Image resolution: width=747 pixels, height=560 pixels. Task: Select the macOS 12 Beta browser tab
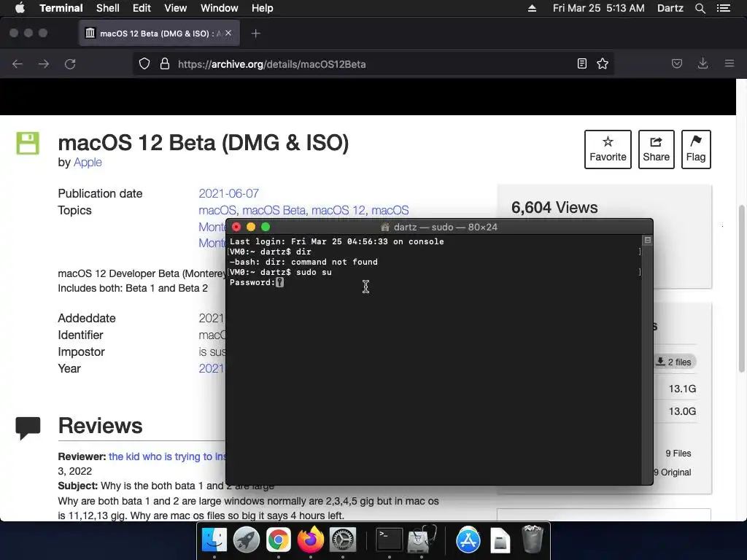click(x=159, y=34)
